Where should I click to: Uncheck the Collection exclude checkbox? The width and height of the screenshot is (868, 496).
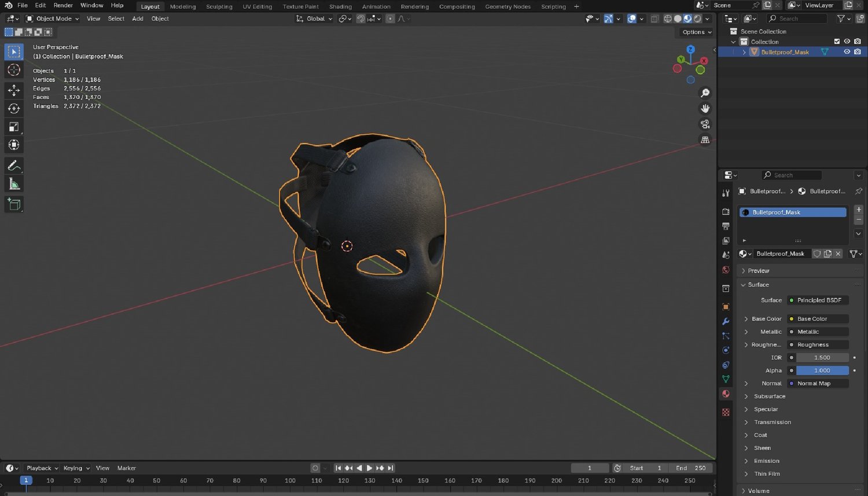tap(837, 42)
